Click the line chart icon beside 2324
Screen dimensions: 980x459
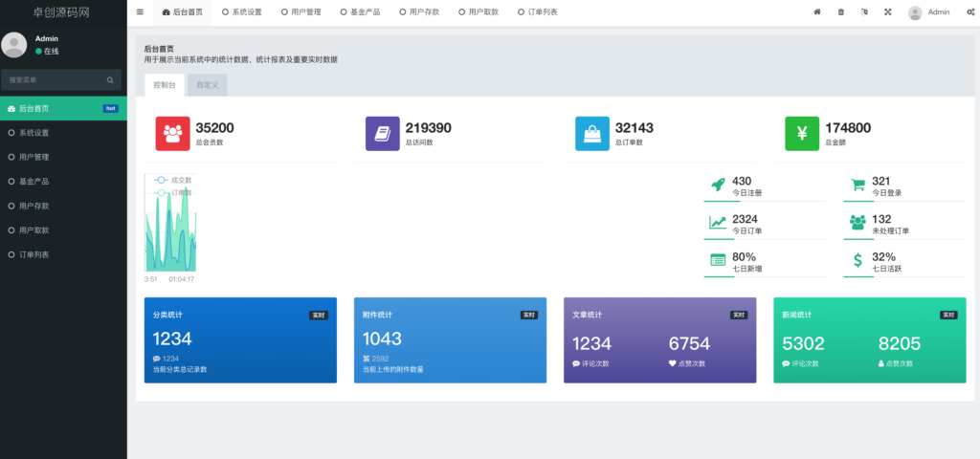pyautogui.click(x=718, y=223)
